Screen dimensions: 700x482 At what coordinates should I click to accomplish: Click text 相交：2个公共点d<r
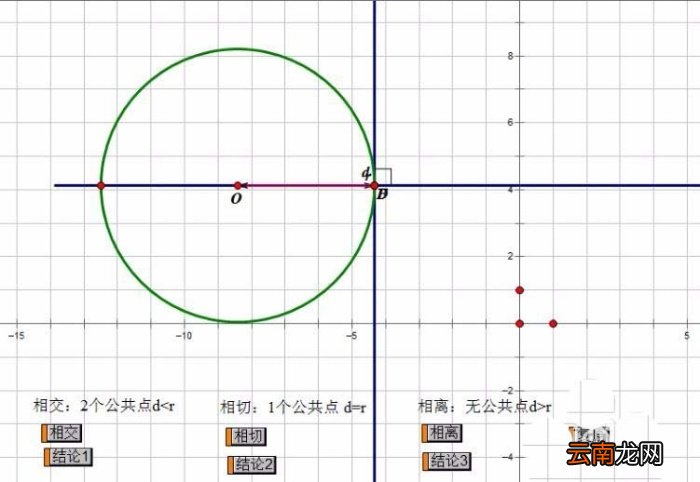tap(104, 406)
